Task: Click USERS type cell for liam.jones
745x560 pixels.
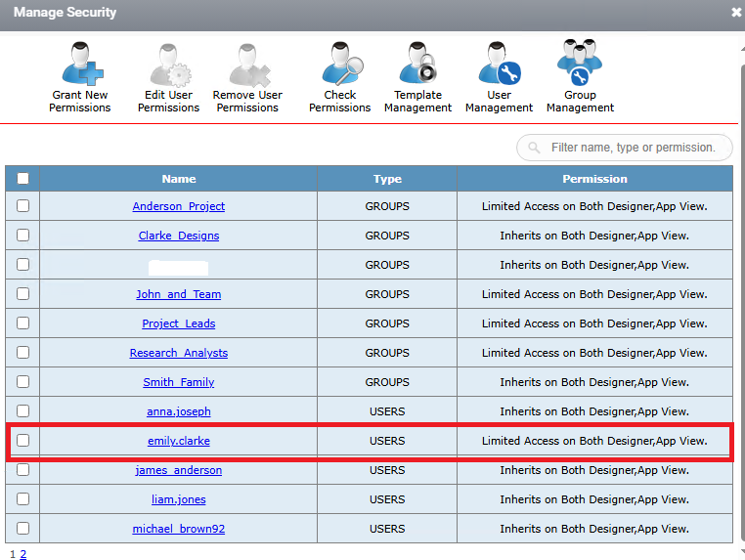Action: (x=387, y=499)
